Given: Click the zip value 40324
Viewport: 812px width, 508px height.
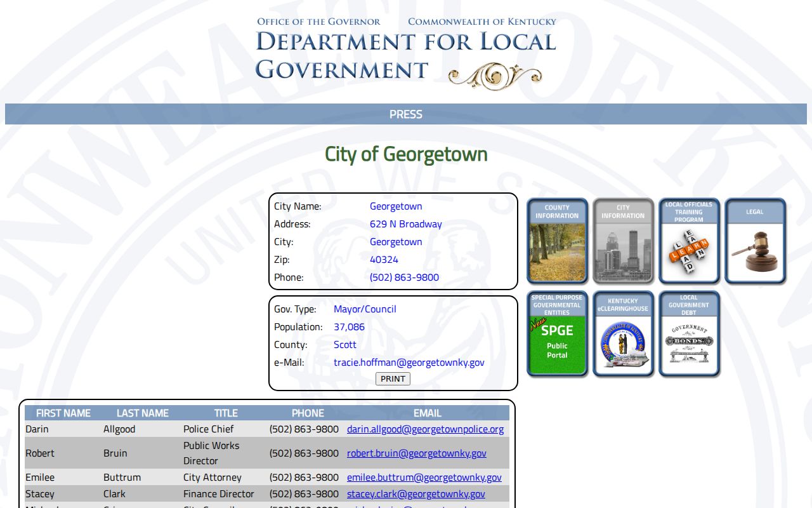Looking at the screenshot, I should pyautogui.click(x=384, y=260).
